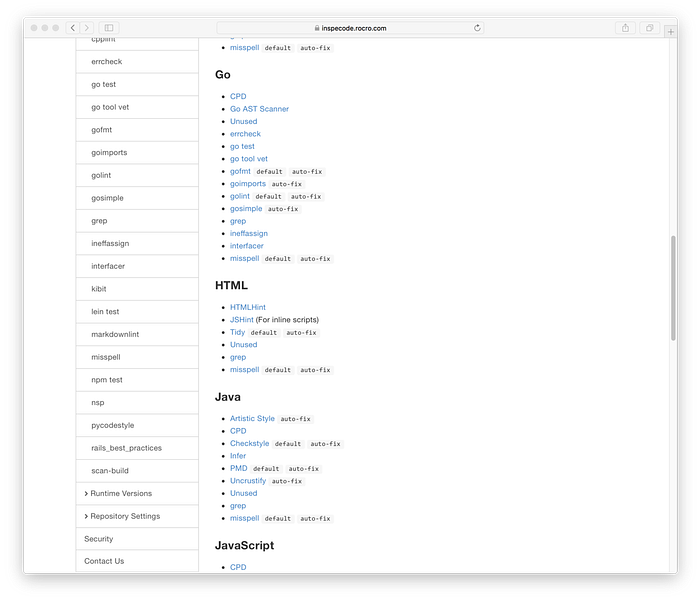Select ineffassign in the sidebar

(137, 243)
